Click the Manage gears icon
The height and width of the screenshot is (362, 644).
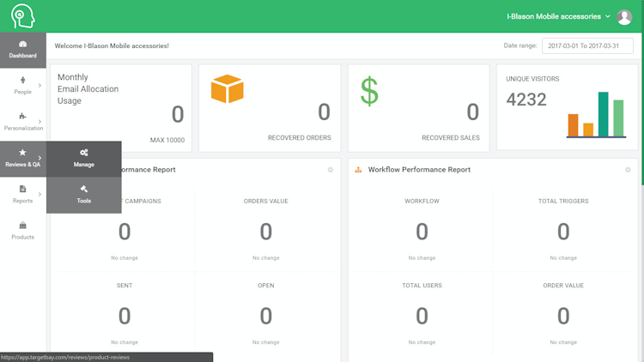[84, 153]
